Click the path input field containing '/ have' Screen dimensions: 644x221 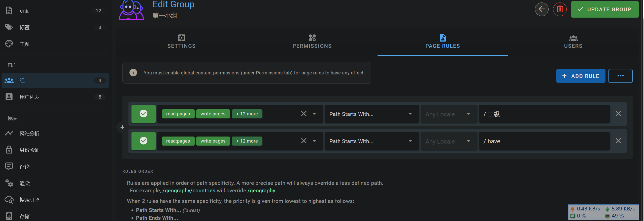click(544, 141)
